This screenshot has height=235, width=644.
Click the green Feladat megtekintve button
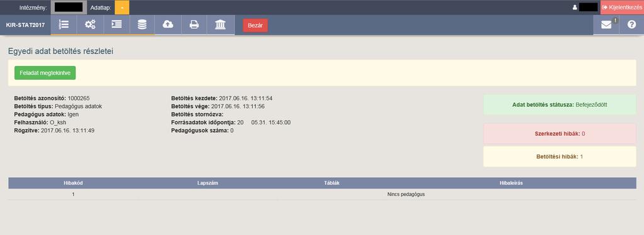(x=45, y=73)
